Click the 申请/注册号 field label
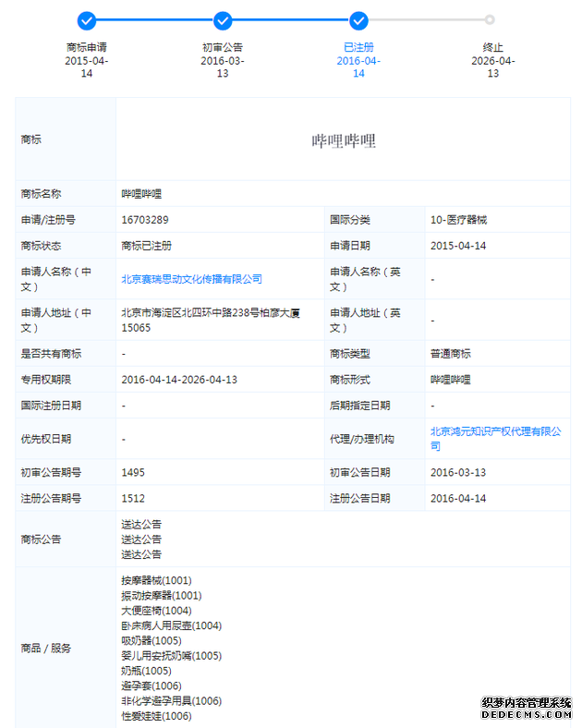The image size is (582, 728). coord(48,220)
